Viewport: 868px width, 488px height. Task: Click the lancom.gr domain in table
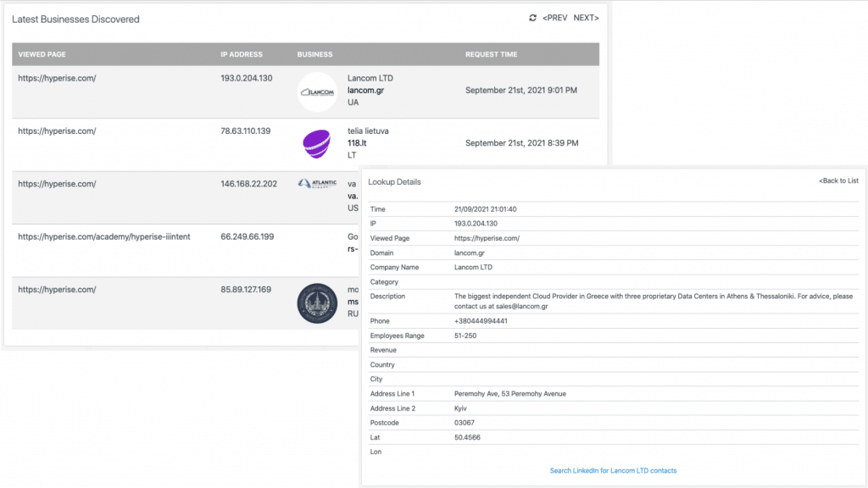[x=367, y=90]
